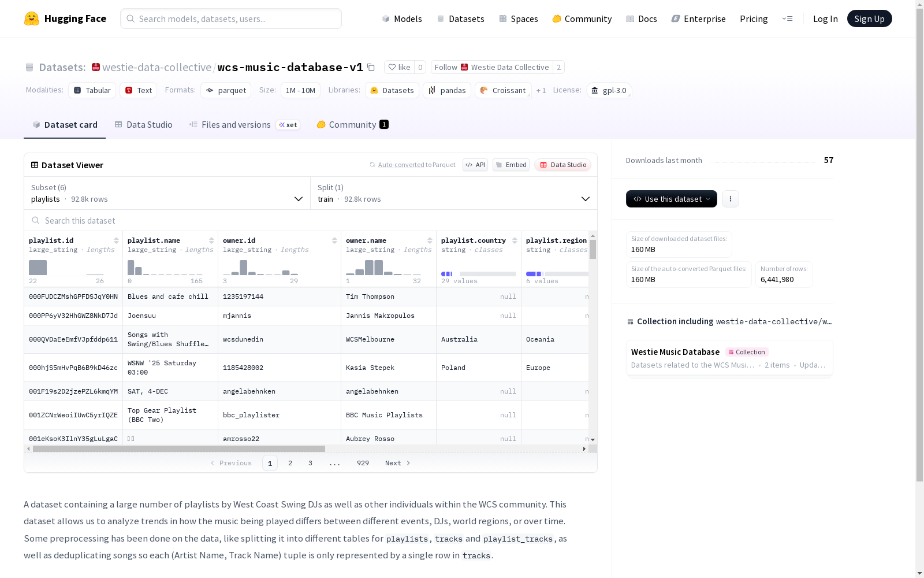
Task: Select the pandas library tag
Action: [x=447, y=90]
